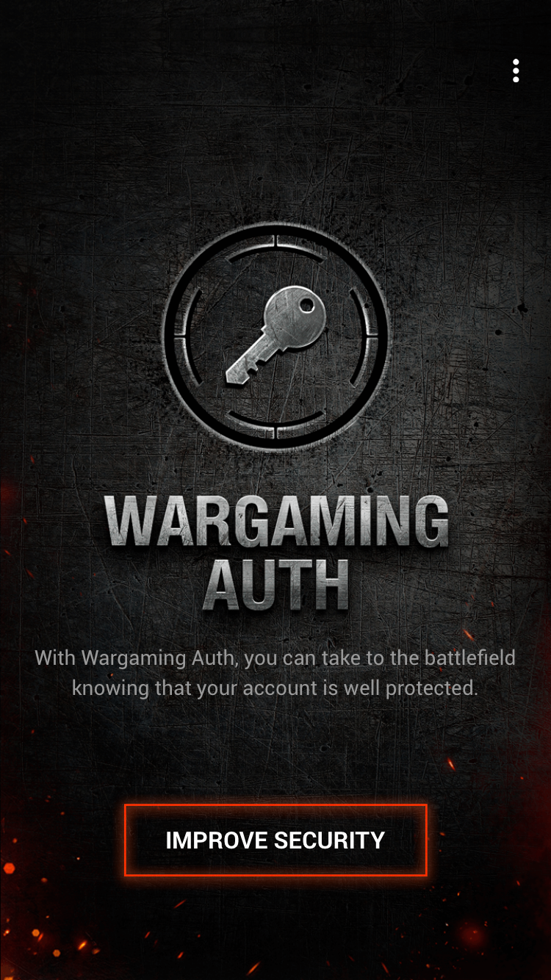Tap the letter H in AUTH

326,586
